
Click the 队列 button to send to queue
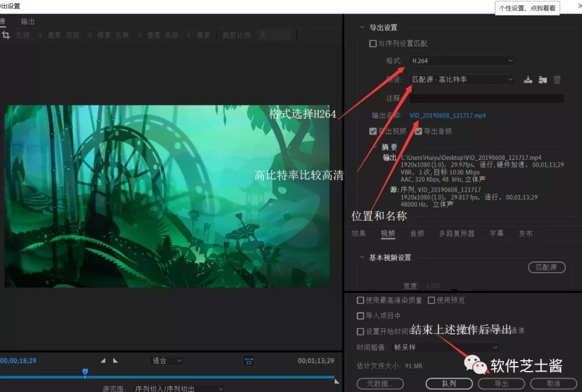[x=449, y=383]
